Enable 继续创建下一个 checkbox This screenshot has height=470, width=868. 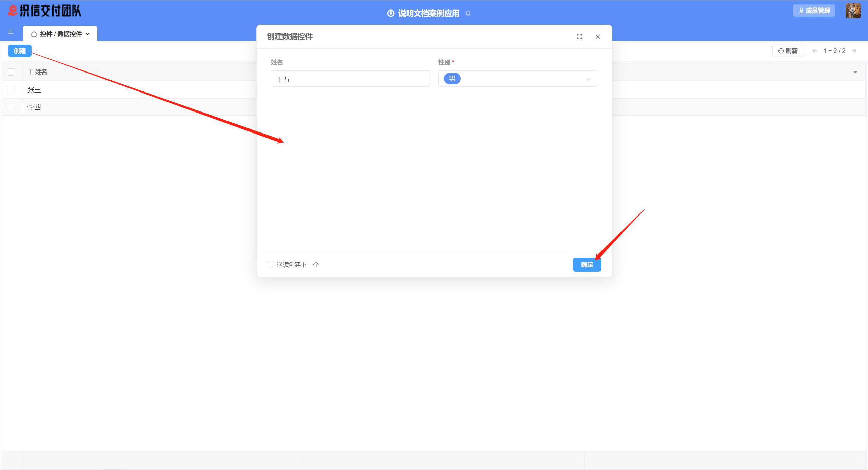point(270,264)
